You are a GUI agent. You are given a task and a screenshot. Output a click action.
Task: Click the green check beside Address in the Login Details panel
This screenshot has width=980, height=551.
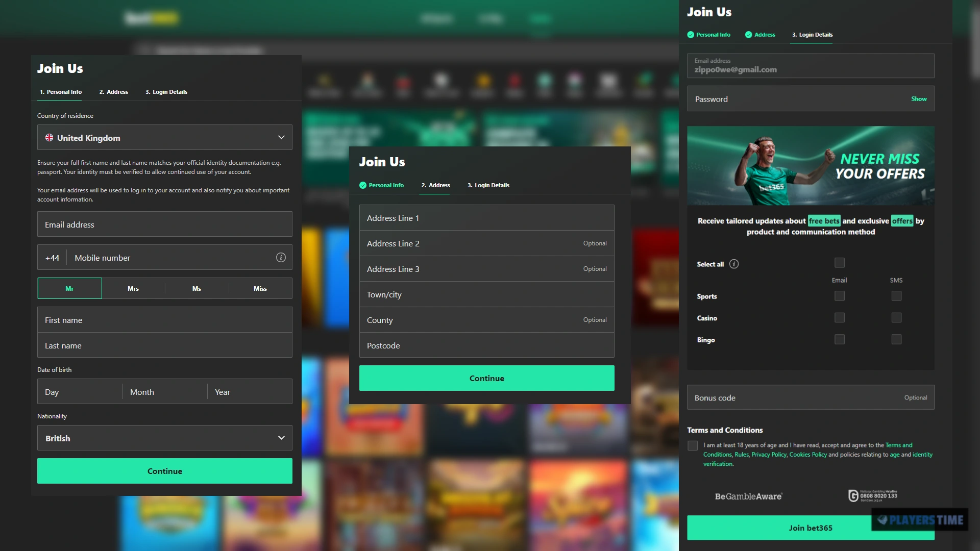[748, 35]
